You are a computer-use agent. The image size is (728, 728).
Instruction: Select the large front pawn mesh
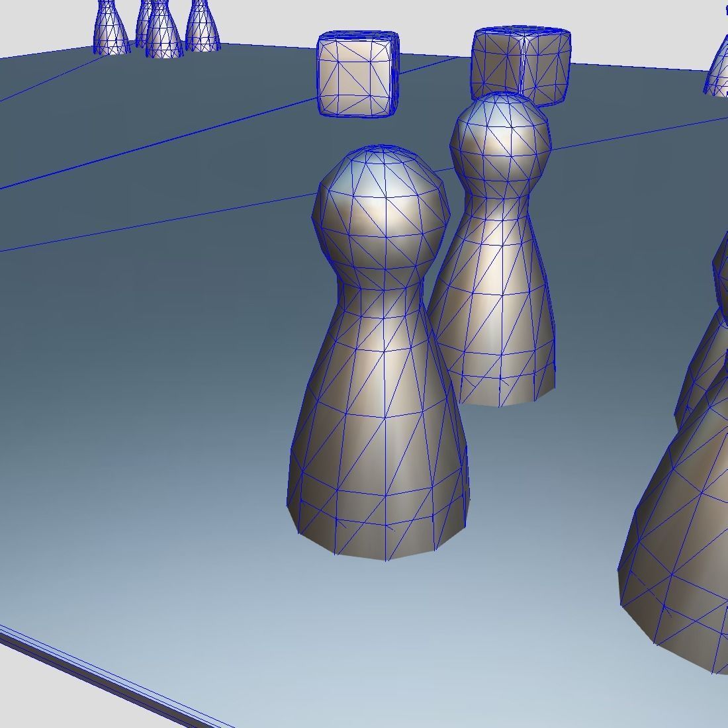pyautogui.click(x=379, y=353)
